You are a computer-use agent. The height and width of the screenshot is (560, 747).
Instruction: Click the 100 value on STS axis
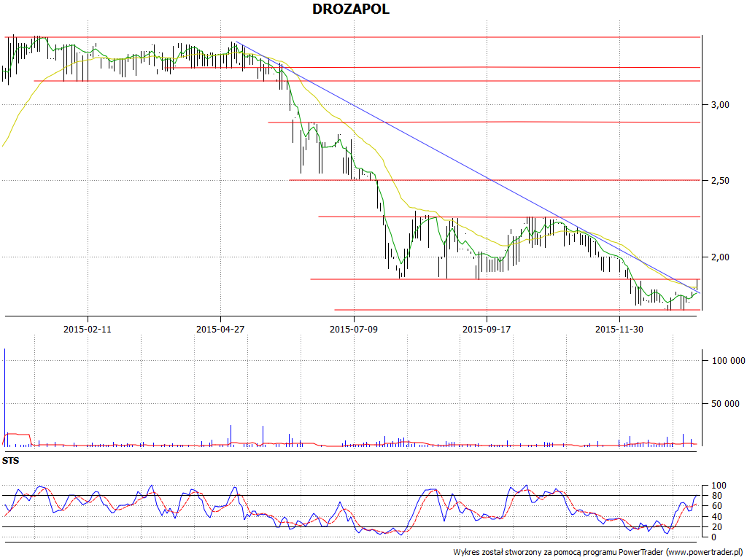pos(719,486)
